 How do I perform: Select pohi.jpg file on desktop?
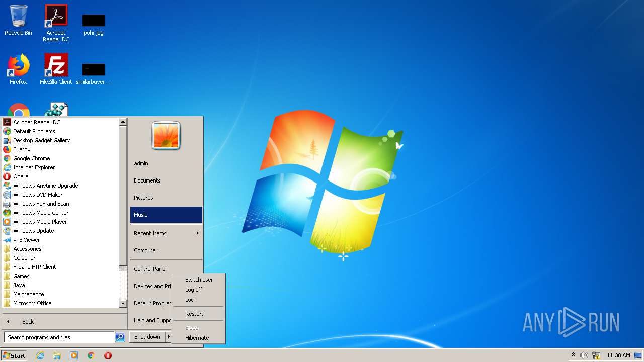pos(94,25)
